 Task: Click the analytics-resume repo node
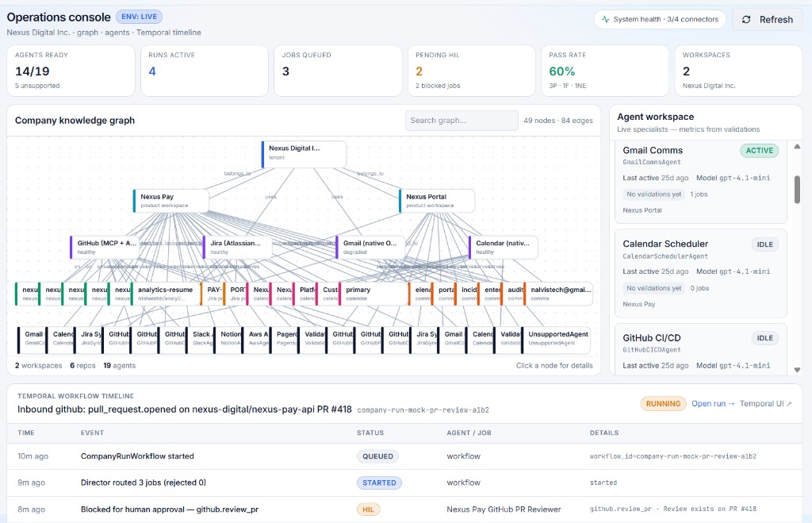(166, 294)
